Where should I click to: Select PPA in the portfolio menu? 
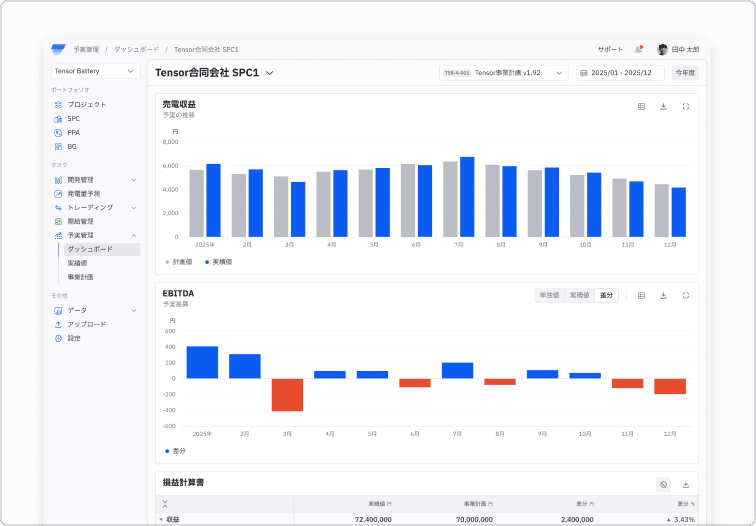coord(73,132)
